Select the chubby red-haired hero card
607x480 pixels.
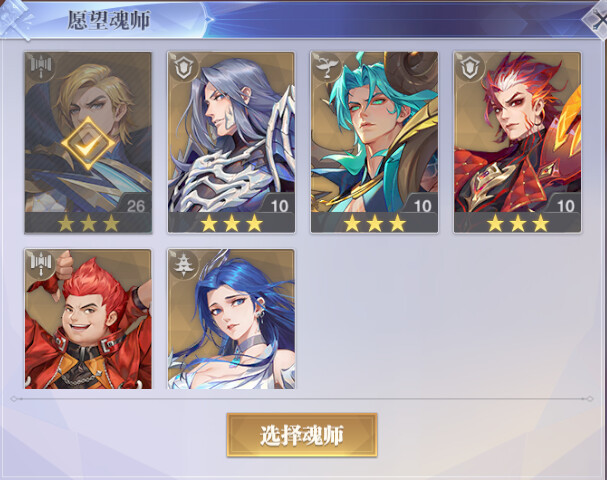click(88, 319)
